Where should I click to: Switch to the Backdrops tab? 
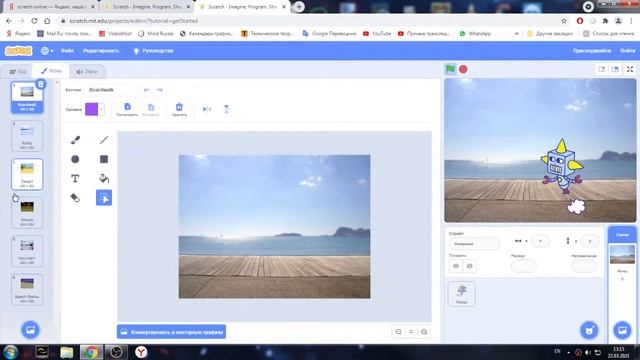(51, 71)
